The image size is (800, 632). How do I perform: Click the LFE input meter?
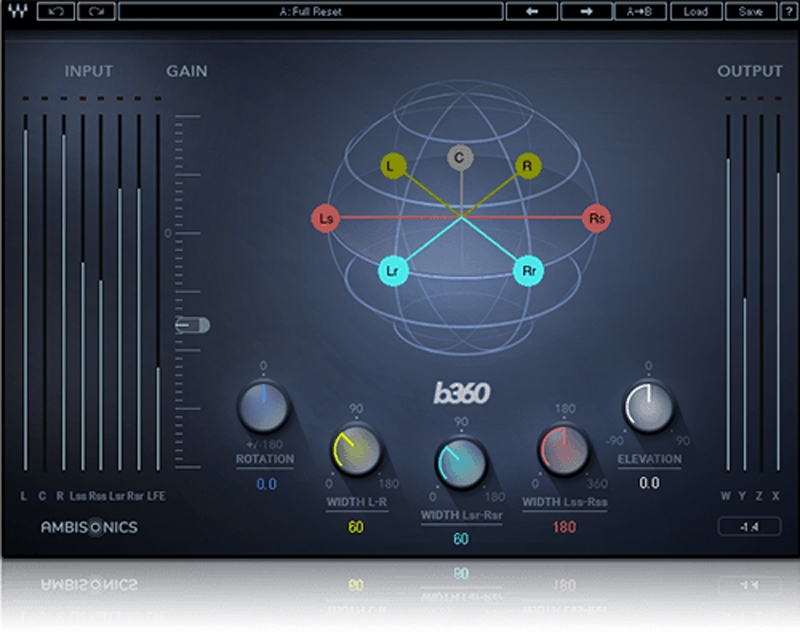point(158,293)
